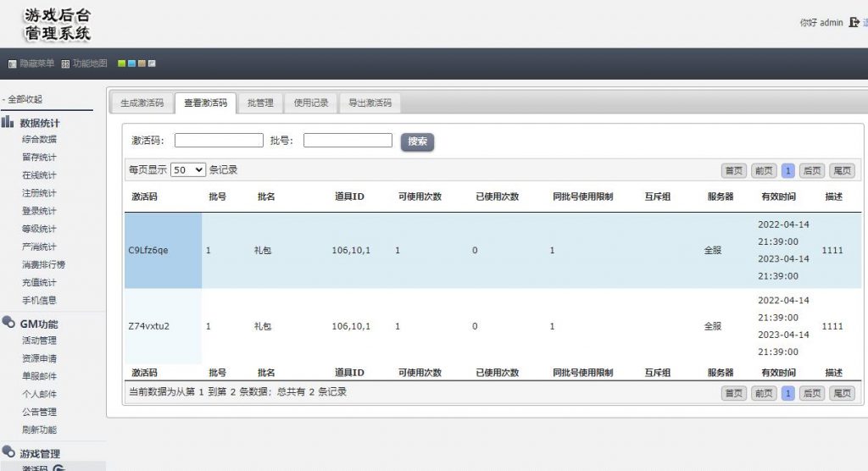Click the 搜索 search button

417,141
